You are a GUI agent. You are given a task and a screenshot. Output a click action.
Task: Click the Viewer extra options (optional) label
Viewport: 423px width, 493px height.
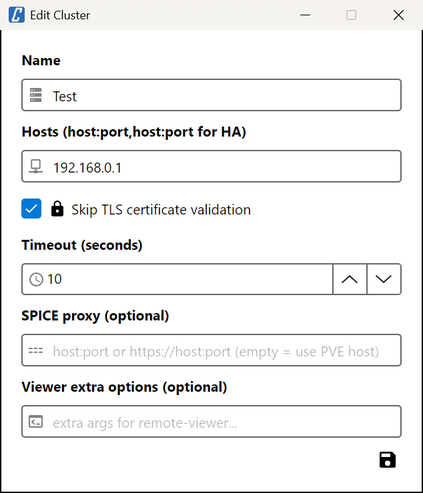tap(124, 387)
